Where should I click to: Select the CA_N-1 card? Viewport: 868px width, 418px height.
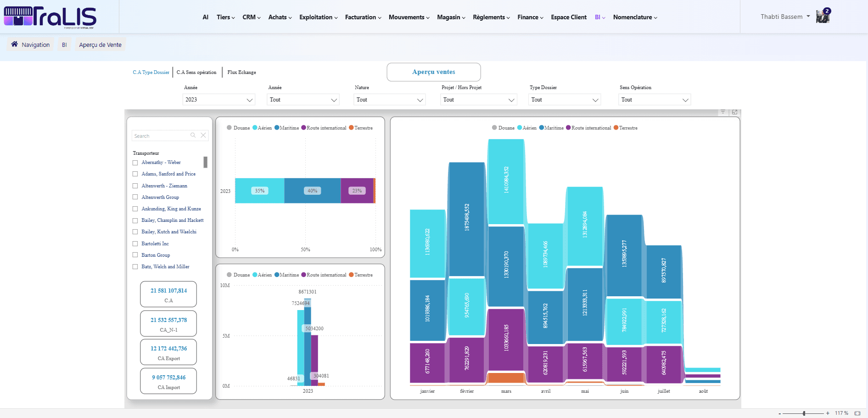(x=168, y=323)
